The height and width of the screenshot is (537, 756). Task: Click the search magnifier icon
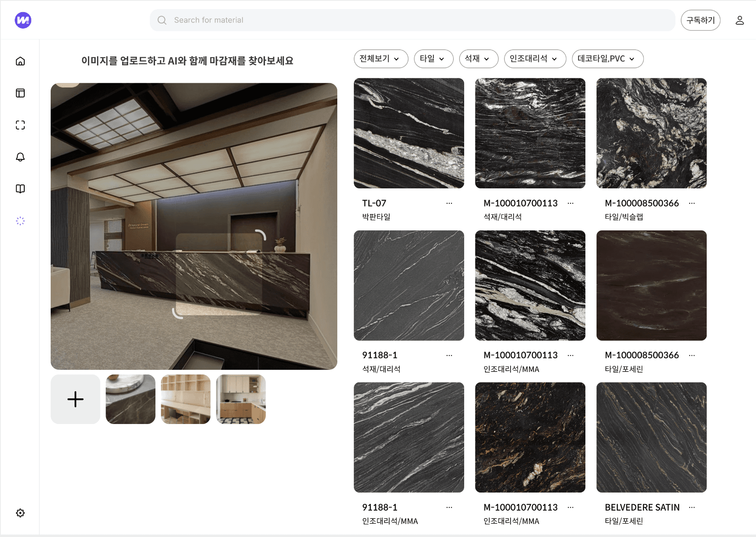point(162,20)
